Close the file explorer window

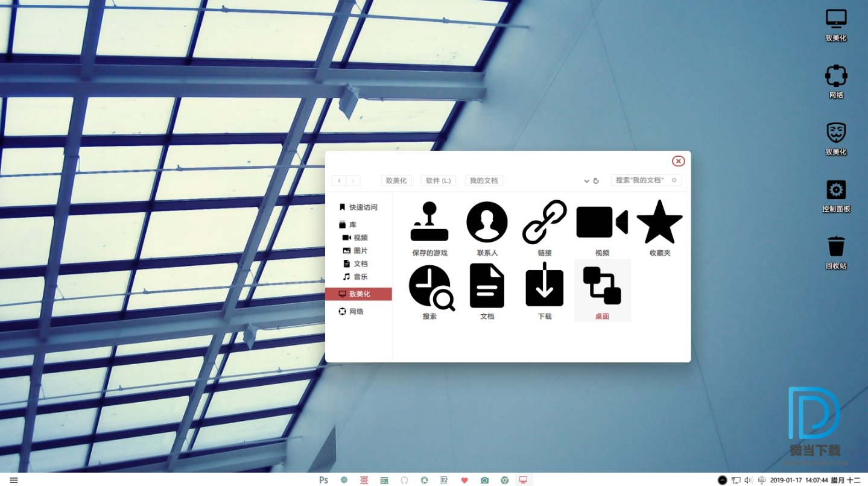coord(679,161)
